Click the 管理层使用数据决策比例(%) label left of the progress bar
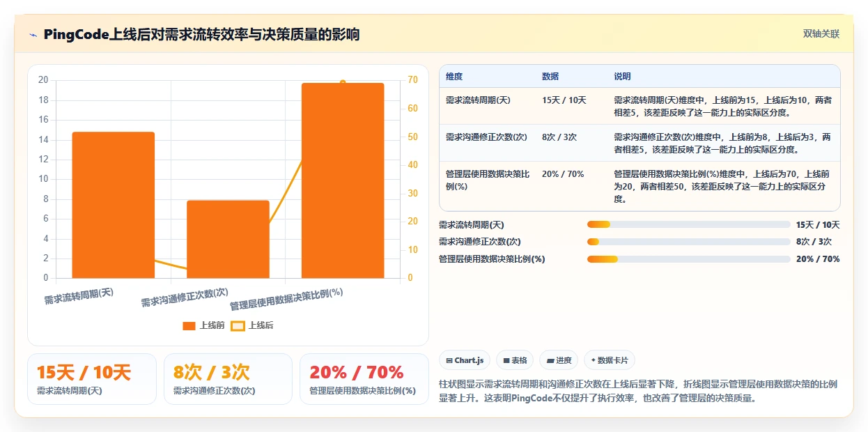The image size is (868, 432). point(492,259)
